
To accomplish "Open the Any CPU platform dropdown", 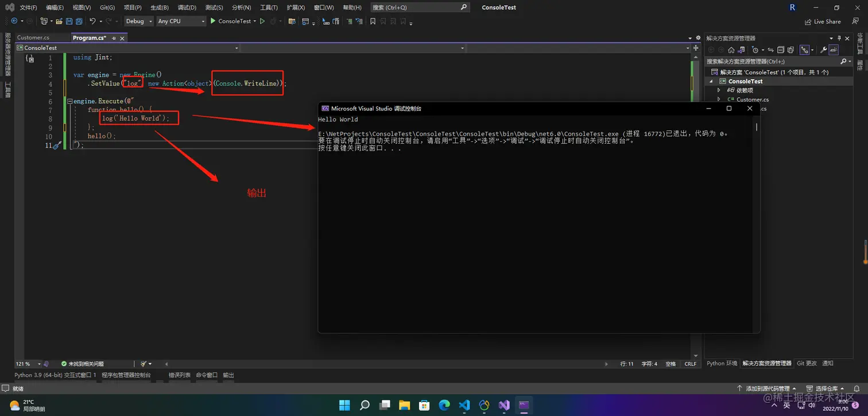I will click(x=181, y=21).
